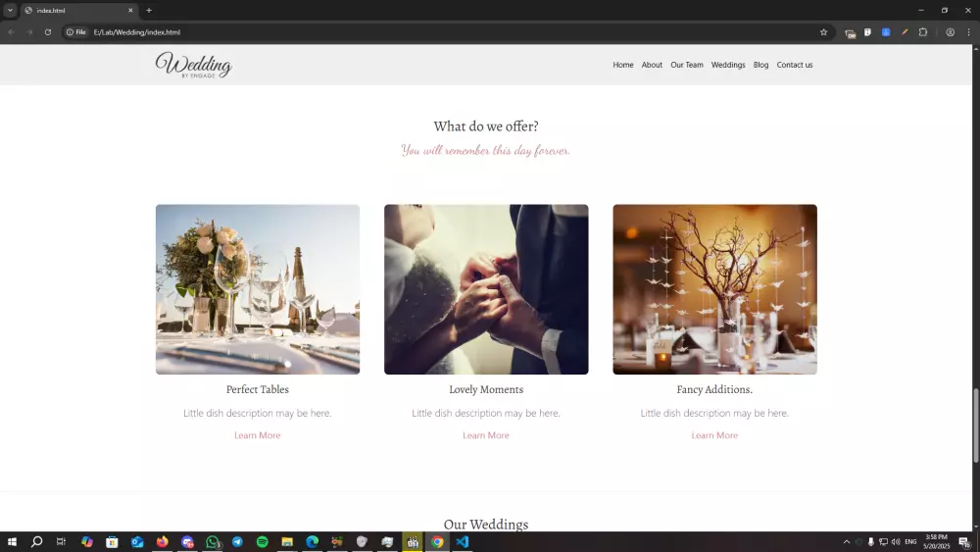Go to Home in the site navigation
The height and width of the screenshot is (552, 980).
(623, 65)
